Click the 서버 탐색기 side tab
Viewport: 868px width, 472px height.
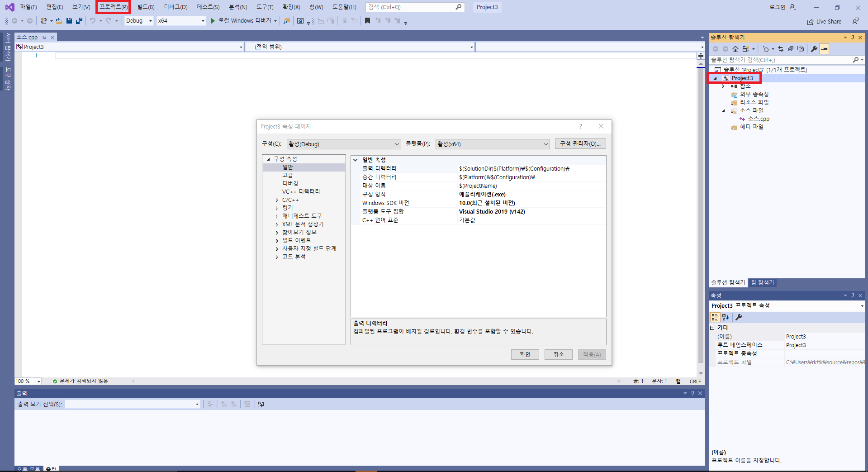(8, 47)
